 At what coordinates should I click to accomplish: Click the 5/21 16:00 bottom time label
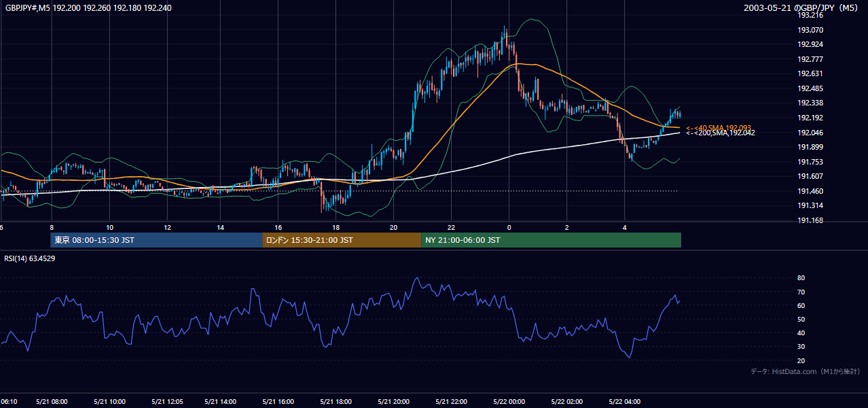pyautogui.click(x=279, y=402)
